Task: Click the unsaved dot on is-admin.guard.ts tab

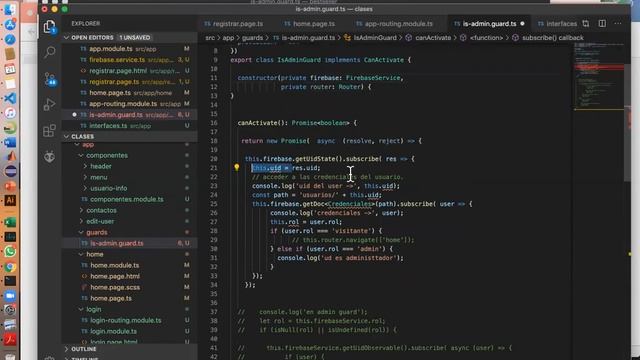Action: (x=522, y=24)
